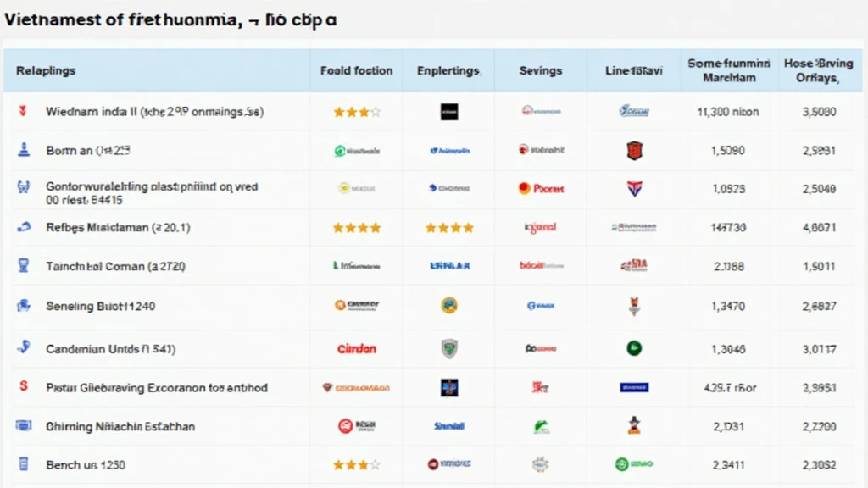
Task: Click the red S icon beside Pistur Gliebraving
Action: 23,385
